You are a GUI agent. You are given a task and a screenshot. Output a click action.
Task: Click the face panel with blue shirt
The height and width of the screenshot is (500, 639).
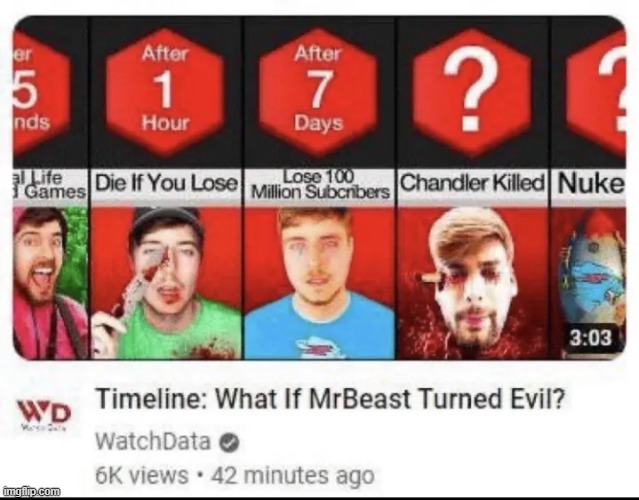click(x=320, y=283)
